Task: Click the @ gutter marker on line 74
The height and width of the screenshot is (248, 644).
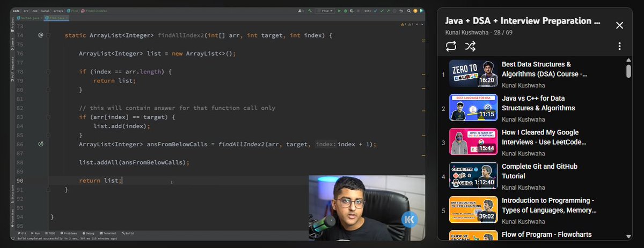Action: point(41,35)
